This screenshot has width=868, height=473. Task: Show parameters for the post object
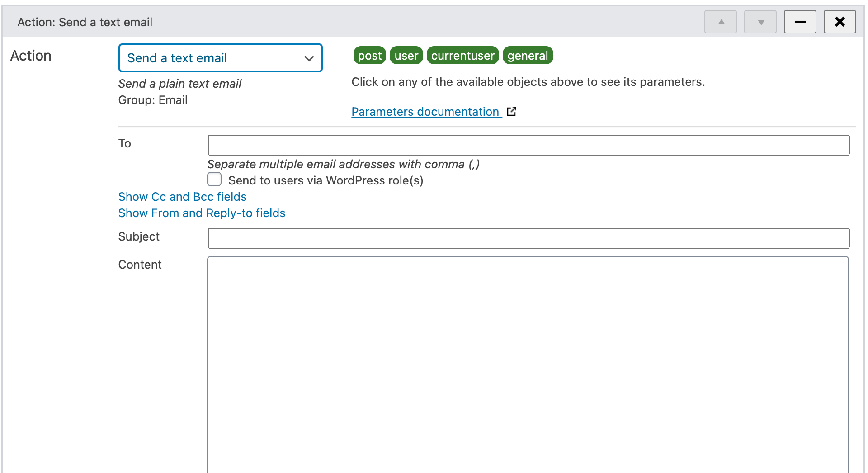pos(369,56)
